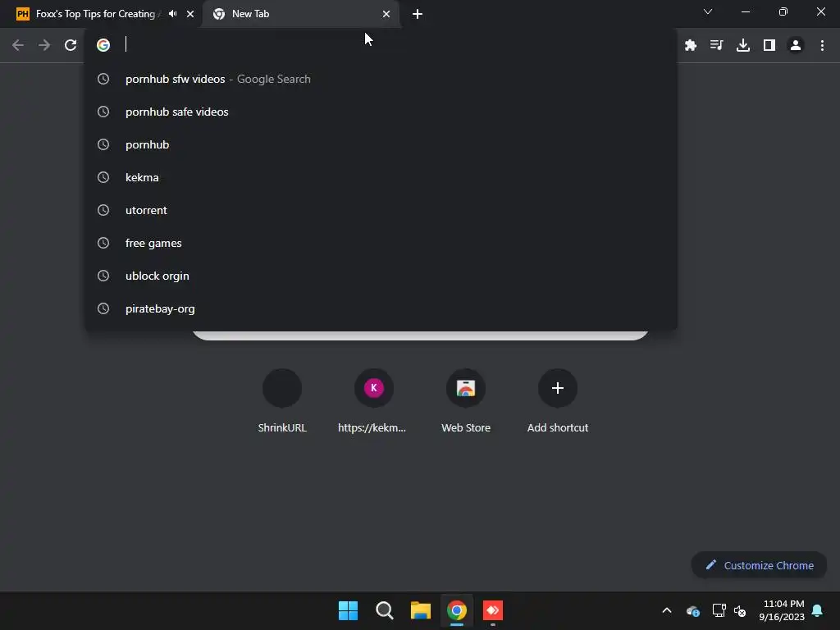Viewport: 840px width, 630px height.
Task: Select the 'piratebay-org' suggestion
Action: pos(381,309)
